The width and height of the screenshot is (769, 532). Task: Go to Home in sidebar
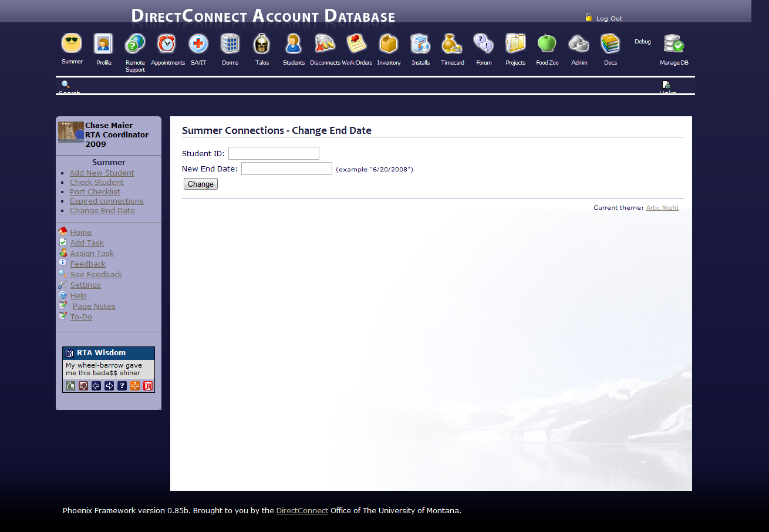tap(81, 232)
